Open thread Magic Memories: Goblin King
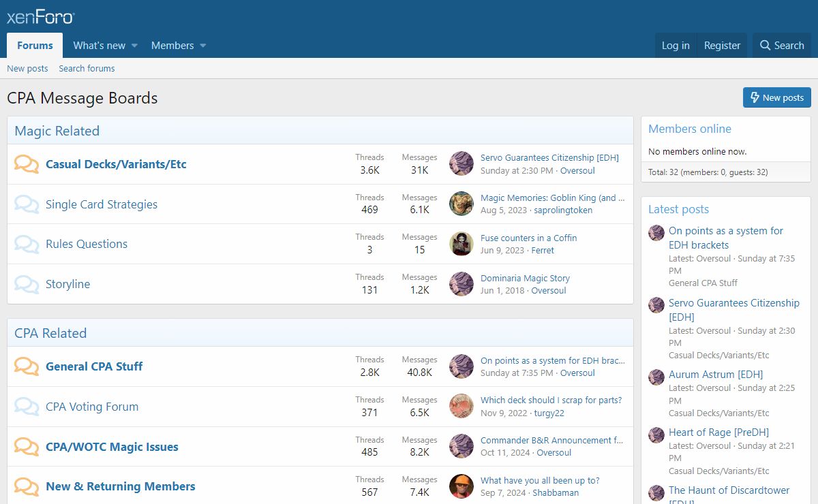818x504 pixels. [553, 198]
